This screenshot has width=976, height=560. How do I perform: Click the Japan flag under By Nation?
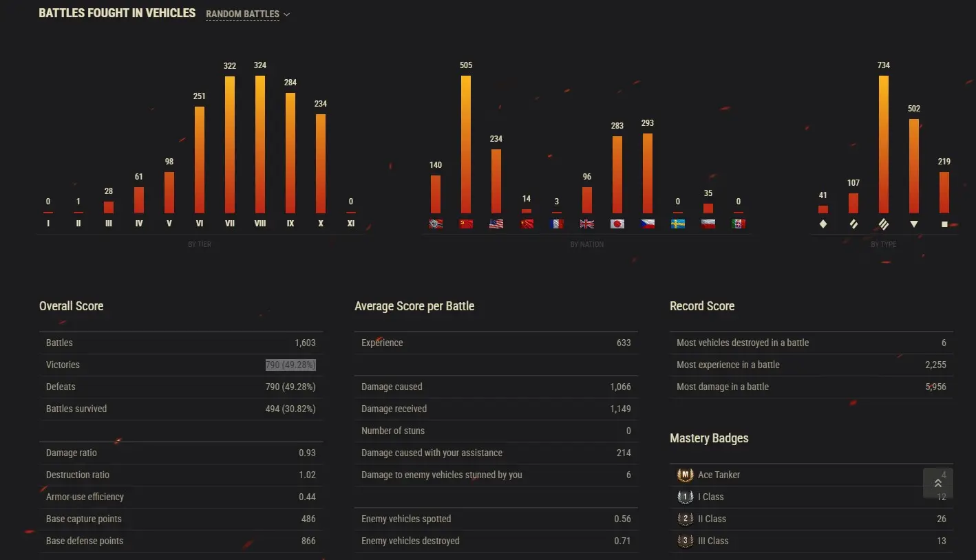tap(617, 224)
